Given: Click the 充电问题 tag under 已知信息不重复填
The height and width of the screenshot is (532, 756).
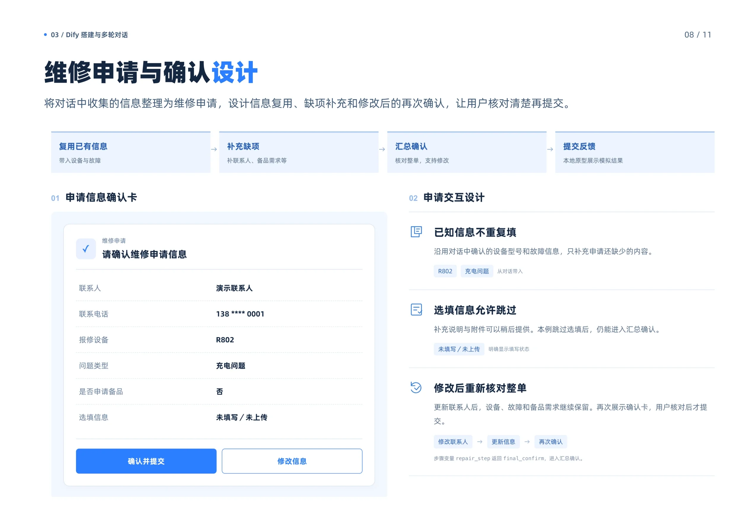Looking at the screenshot, I should pos(477,271).
